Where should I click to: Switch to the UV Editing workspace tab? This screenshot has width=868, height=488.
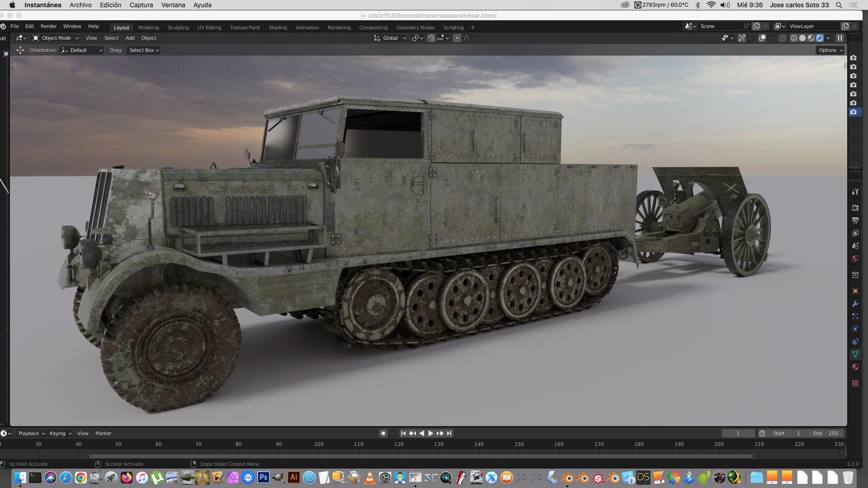pyautogui.click(x=209, y=28)
